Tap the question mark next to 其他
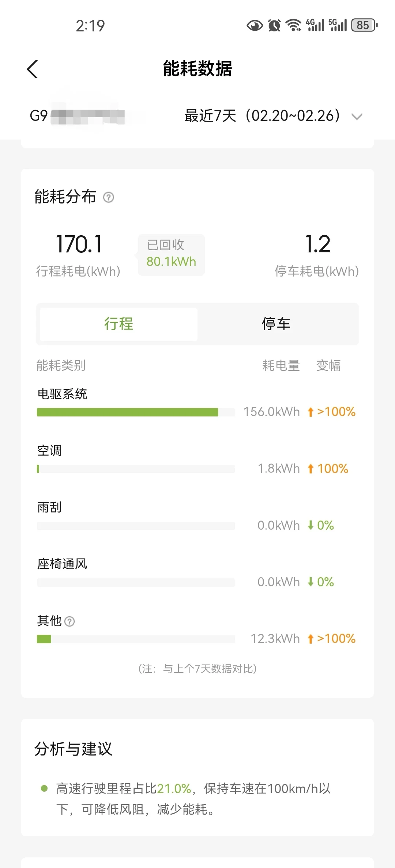395x868 pixels. click(x=69, y=621)
